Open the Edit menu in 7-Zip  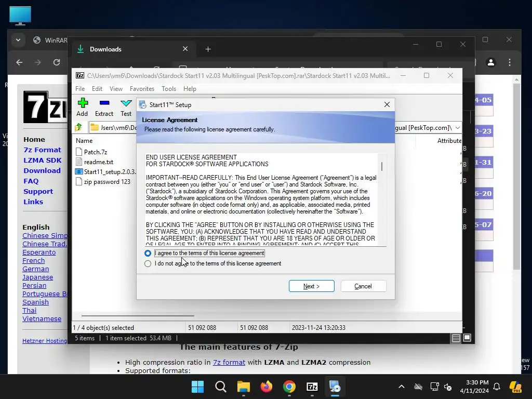coord(97,88)
